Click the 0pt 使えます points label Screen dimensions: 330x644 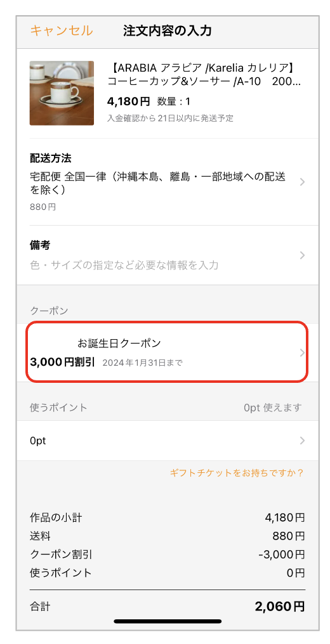pyautogui.click(x=273, y=408)
